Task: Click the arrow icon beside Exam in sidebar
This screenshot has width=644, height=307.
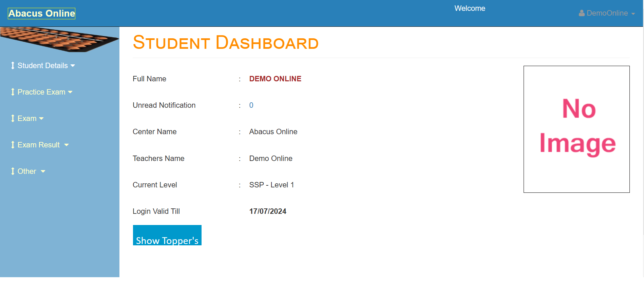Action: pyautogui.click(x=13, y=118)
